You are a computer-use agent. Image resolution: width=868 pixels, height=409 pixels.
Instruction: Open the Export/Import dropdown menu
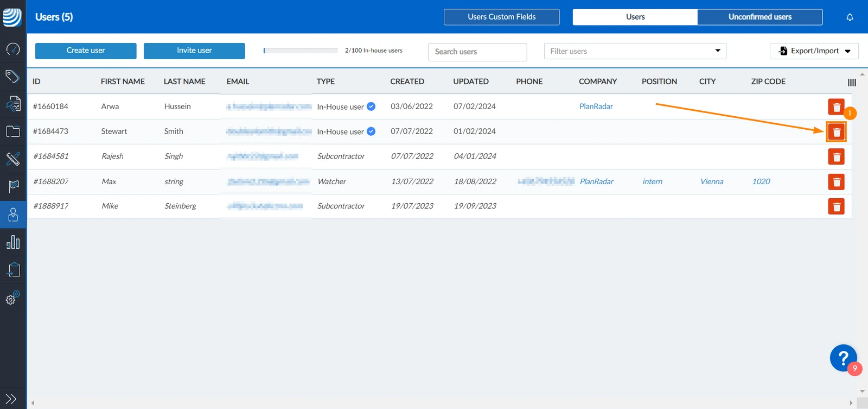(814, 51)
